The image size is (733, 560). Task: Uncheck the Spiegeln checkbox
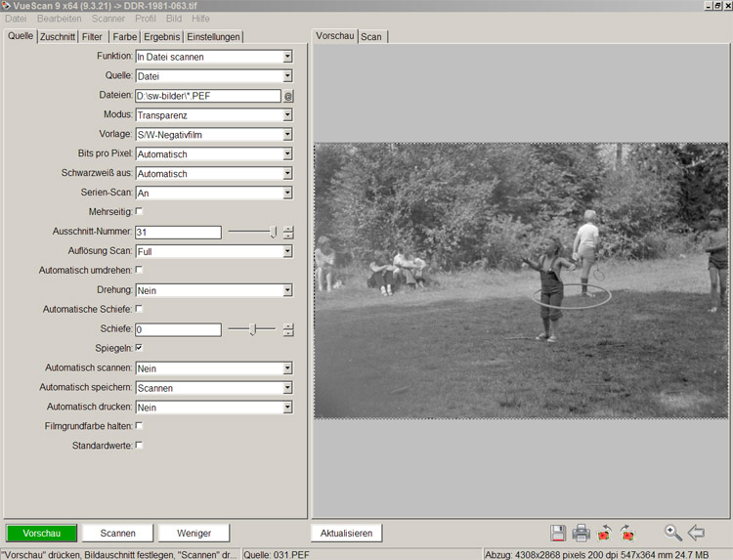[x=139, y=347]
